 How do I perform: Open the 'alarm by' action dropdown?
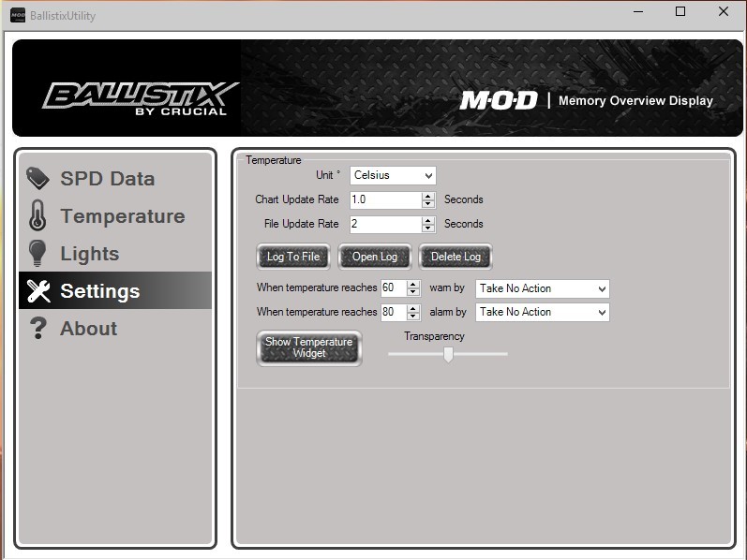click(542, 312)
